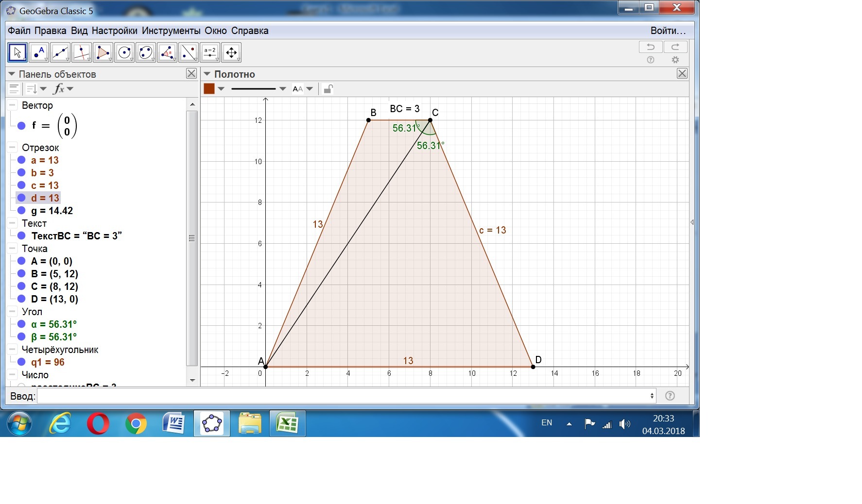This screenshot has height=504, width=862.
Task: Choose the Circle with center tool
Action: pyautogui.click(x=124, y=52)
